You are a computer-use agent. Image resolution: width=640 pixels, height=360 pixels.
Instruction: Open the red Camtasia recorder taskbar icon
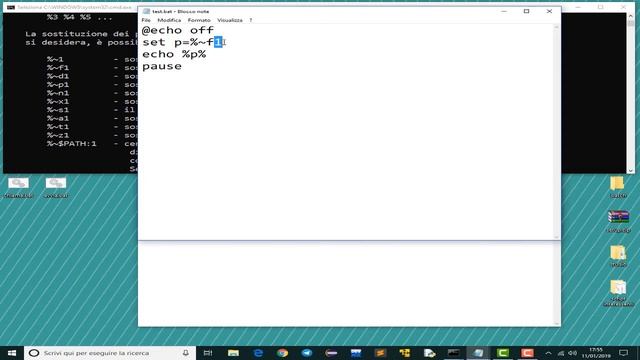point(527,353)
